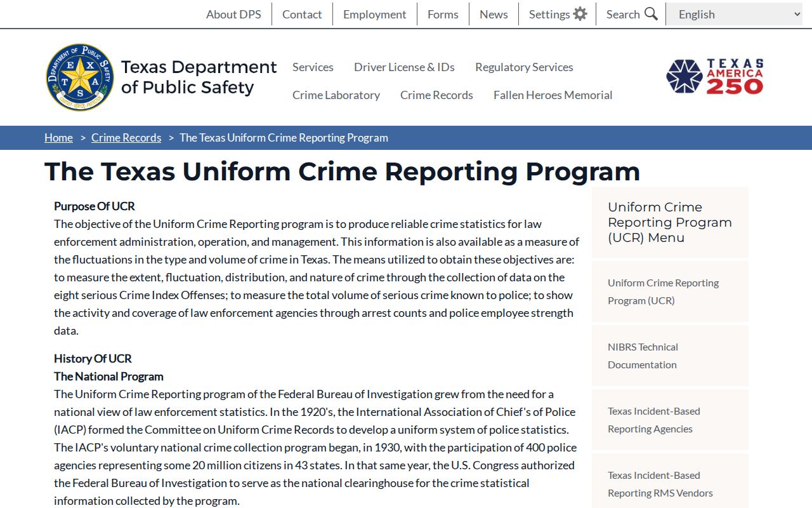Viewport: 812px width, 508px height.
Task: Open About DPS page
Action: click(233, 14)
